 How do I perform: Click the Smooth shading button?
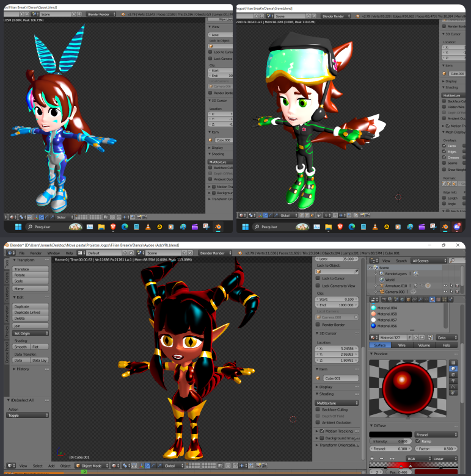pyautogui.click(x=21, y=347)
